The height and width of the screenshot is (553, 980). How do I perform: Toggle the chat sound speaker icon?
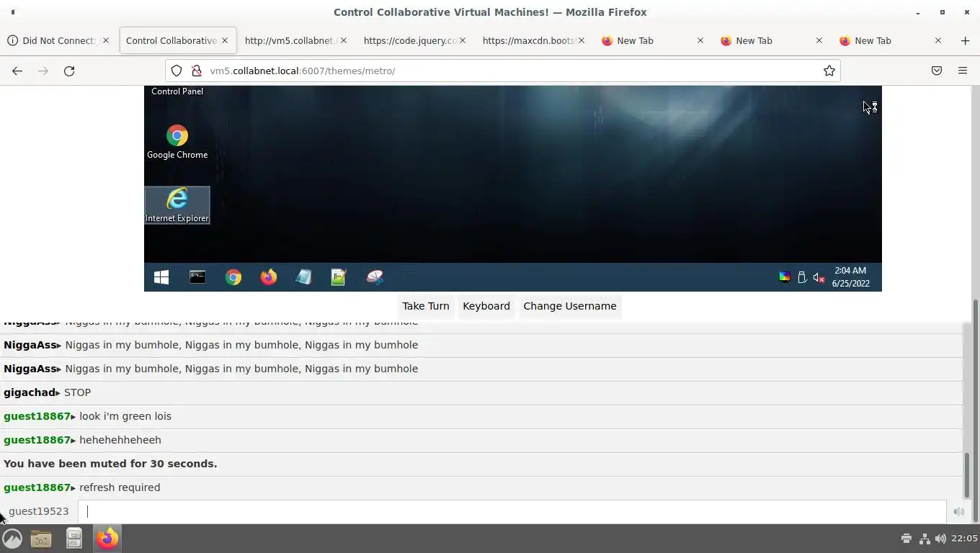point(958,512)
